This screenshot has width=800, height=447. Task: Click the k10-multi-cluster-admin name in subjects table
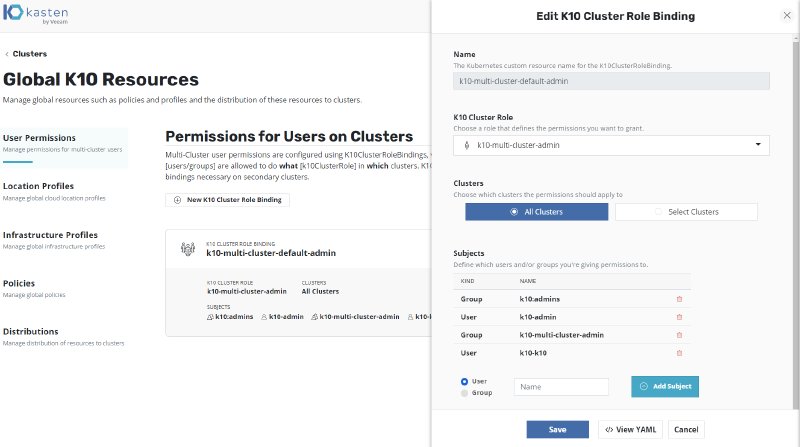coord(561,335)
